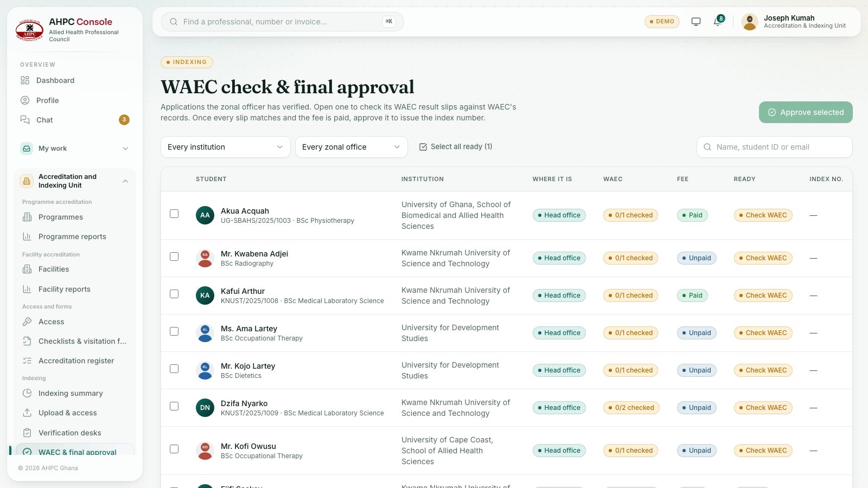868x488 pixels.
Task: Click the Chat unread badge showing 3
Action: [124, 120]
